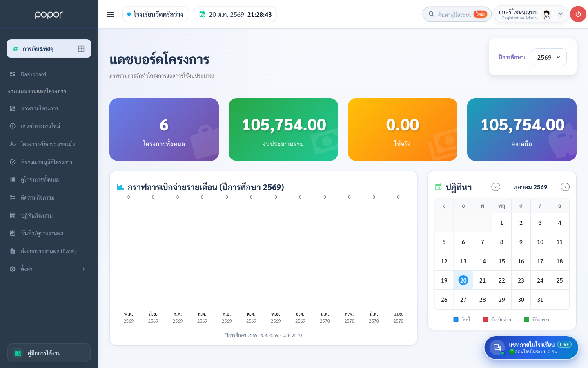Click the โรงเรียนวัดศรีสว่าง school chip
588x368 pixels.
[x=155, y=14]
